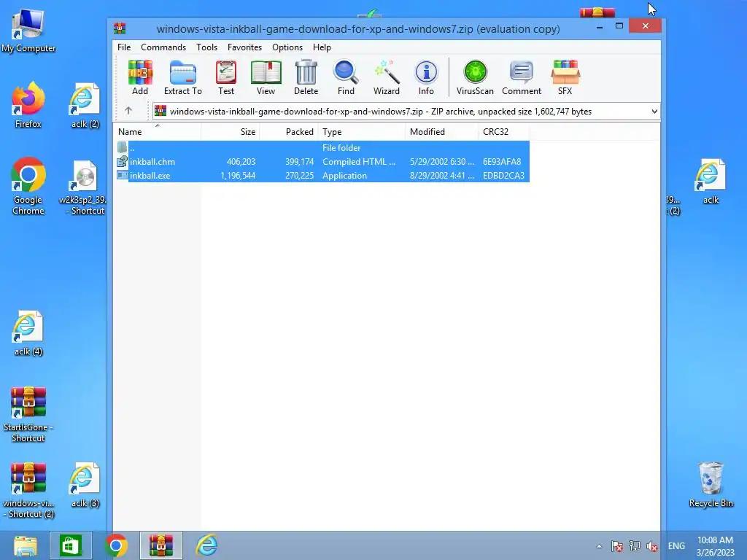Viewport: 747px width, 560px height.
Task: Select the StartIsGone Shortcut icon
Action: pyautogui.click(x=28, y=414)
